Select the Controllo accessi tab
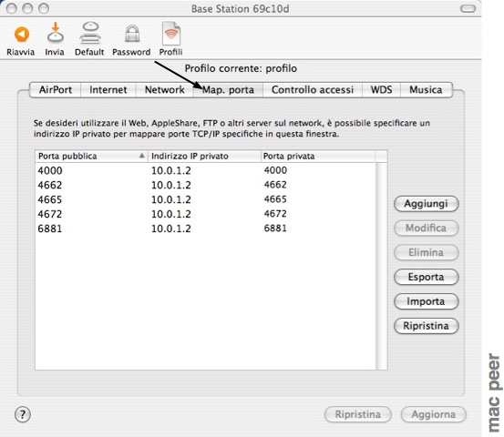Image resolution: width=504 pixels, height=437 pixels. [x=313, y=89]
